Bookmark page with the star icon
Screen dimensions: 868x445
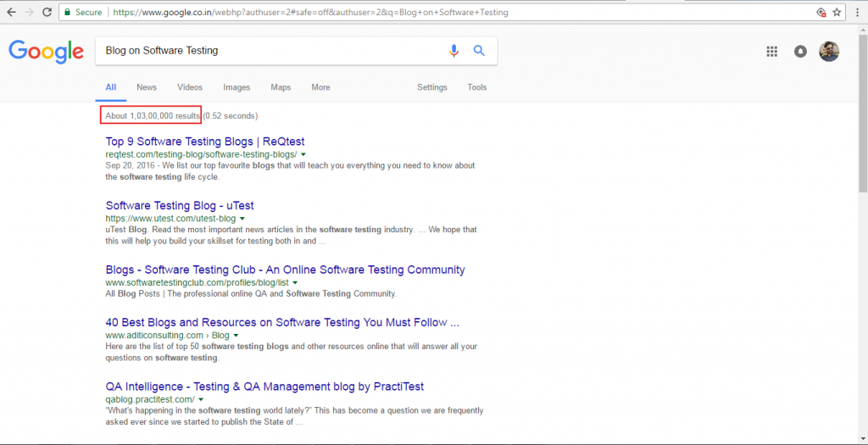pyautogui.click(x=837, y=12)
